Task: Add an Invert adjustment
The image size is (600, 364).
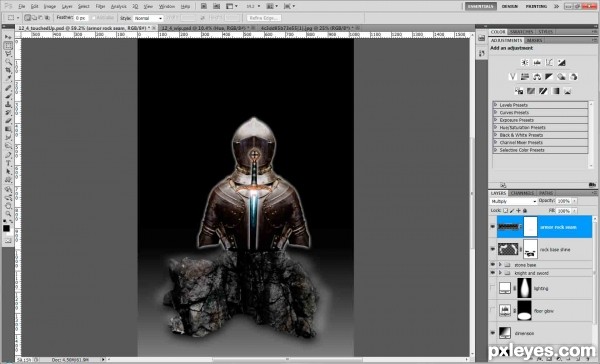Action: [519, 91]
